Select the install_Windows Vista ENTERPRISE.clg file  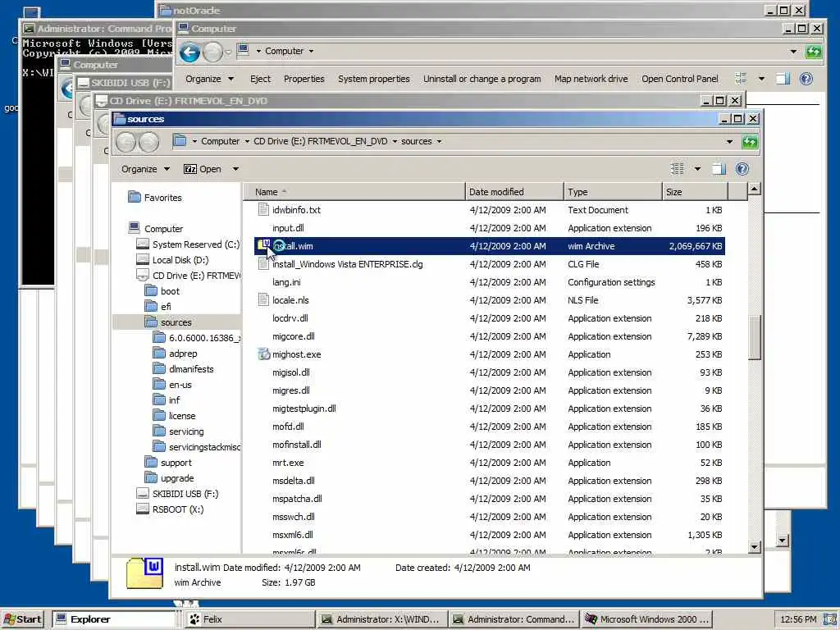[x=490, y=264]
